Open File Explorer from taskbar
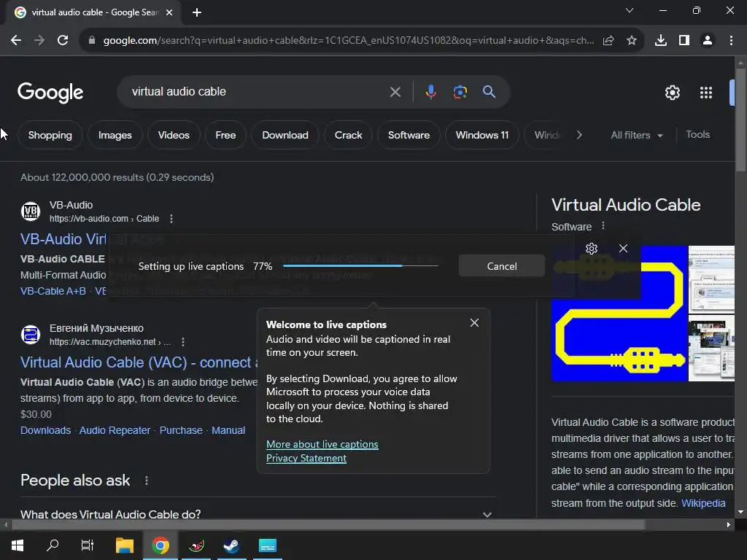 coord(124,545)
